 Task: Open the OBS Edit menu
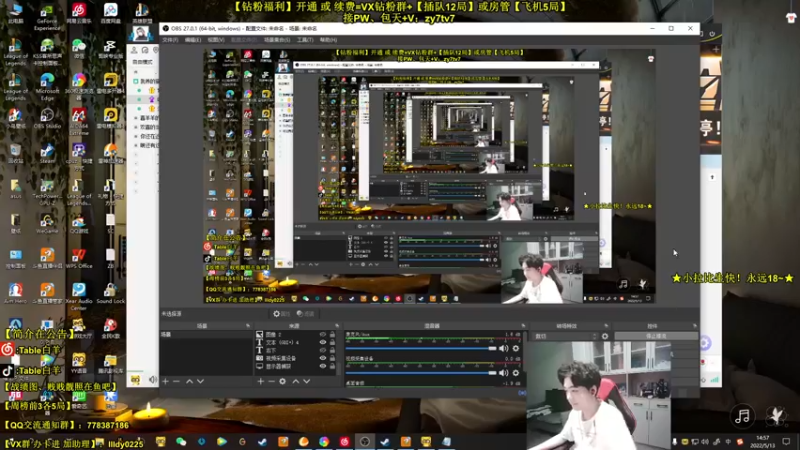193,40
